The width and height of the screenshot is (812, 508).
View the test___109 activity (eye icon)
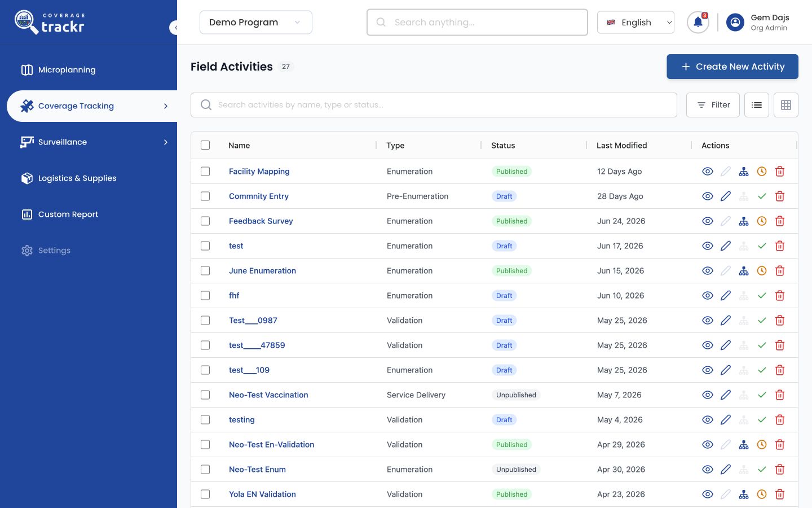[708, 370]
